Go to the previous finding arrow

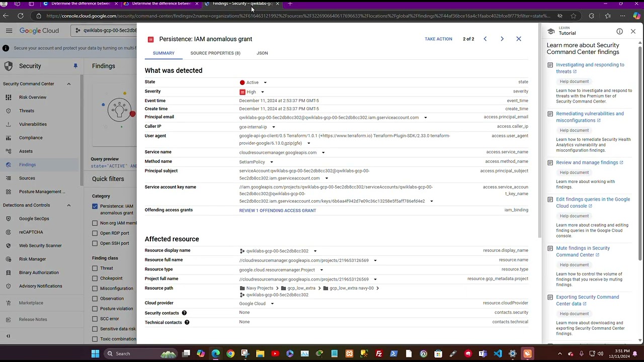tap(485, 39)
